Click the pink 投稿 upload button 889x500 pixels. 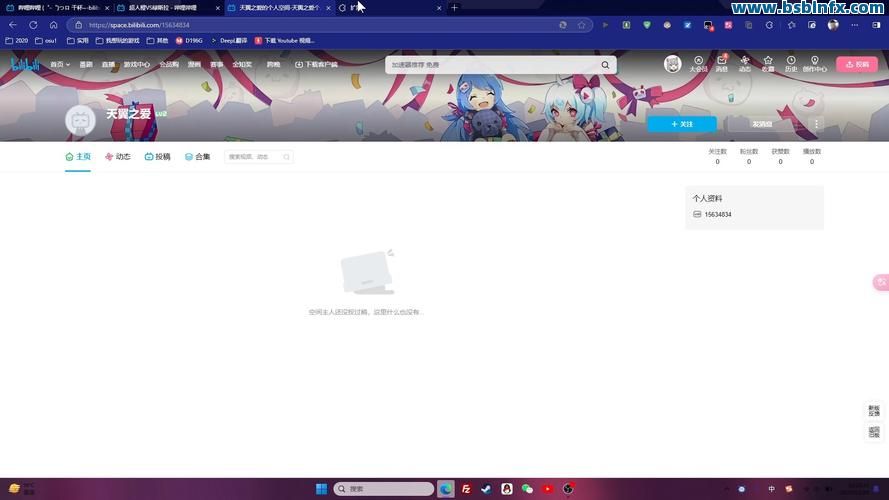pos(857,65)
